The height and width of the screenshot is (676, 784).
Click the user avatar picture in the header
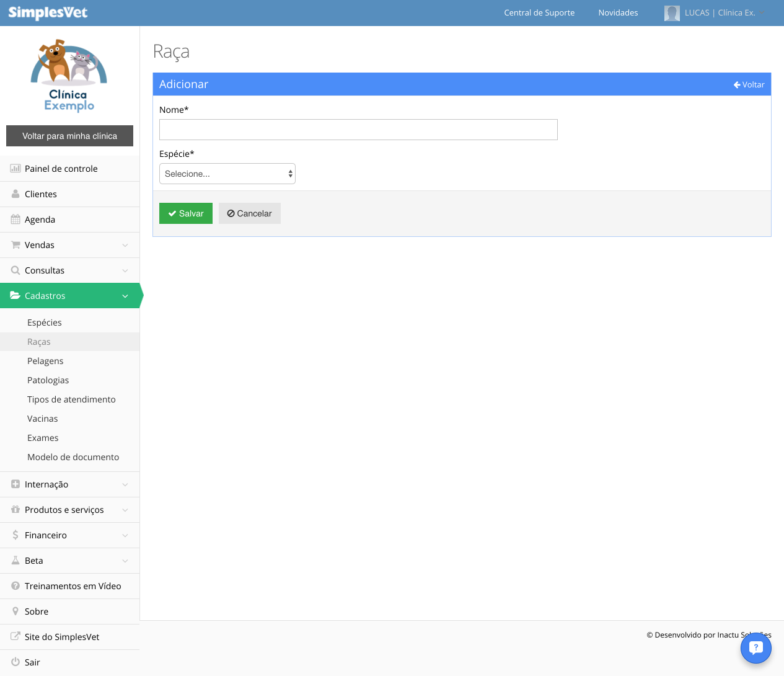(x=672, y=13)
